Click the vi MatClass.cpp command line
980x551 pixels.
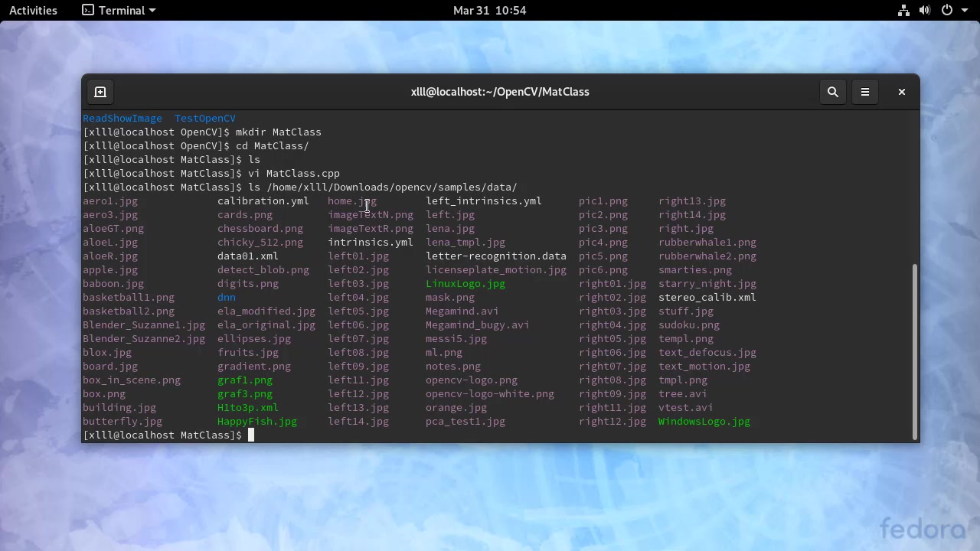pyautogui.click(x=211, y=174)
